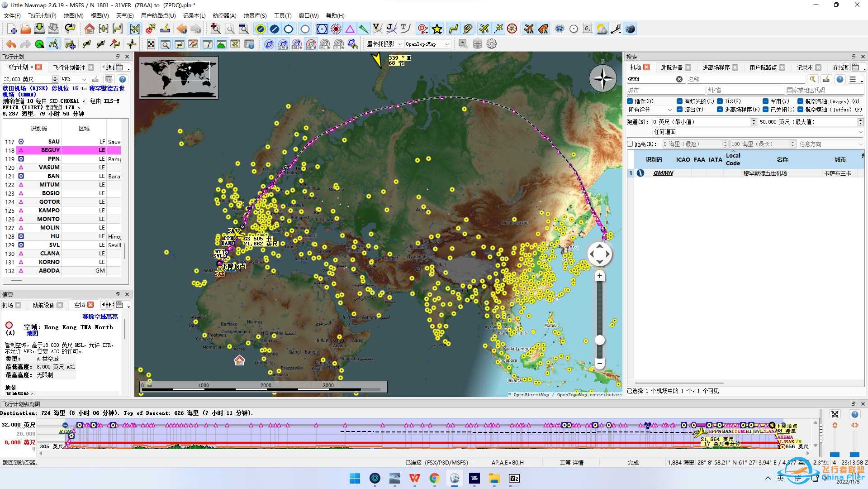Toggle weather sun and cloud icon
This screenshot has width=868, height=489.
pos(602,29)
